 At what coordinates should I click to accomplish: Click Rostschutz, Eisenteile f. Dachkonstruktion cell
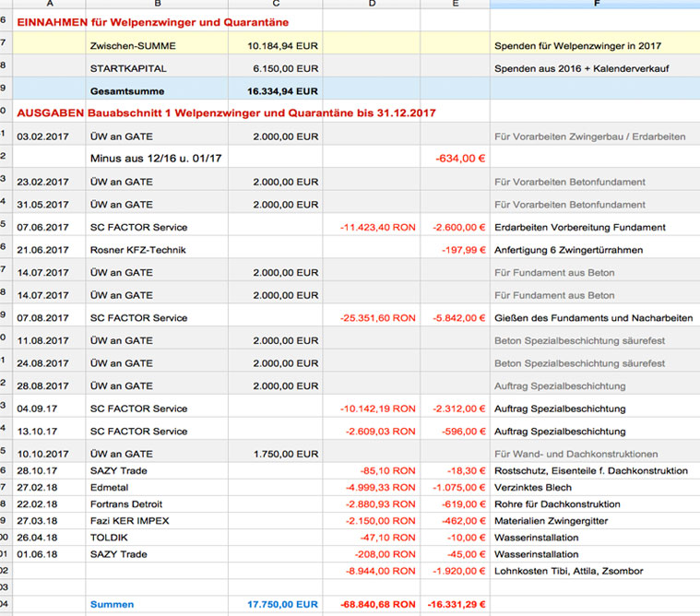tap(595, 470)
